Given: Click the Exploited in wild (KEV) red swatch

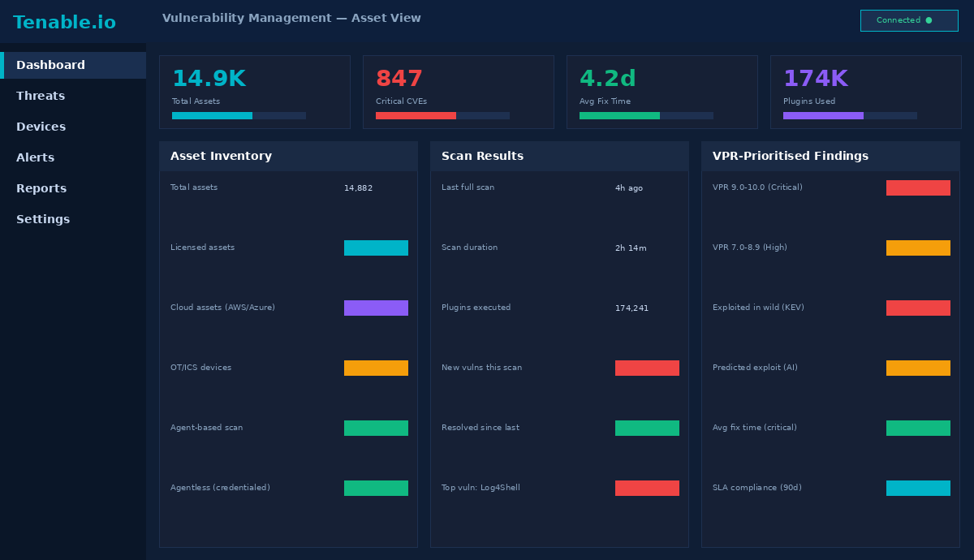Looking at the screenshot, I should pos(918,308).
